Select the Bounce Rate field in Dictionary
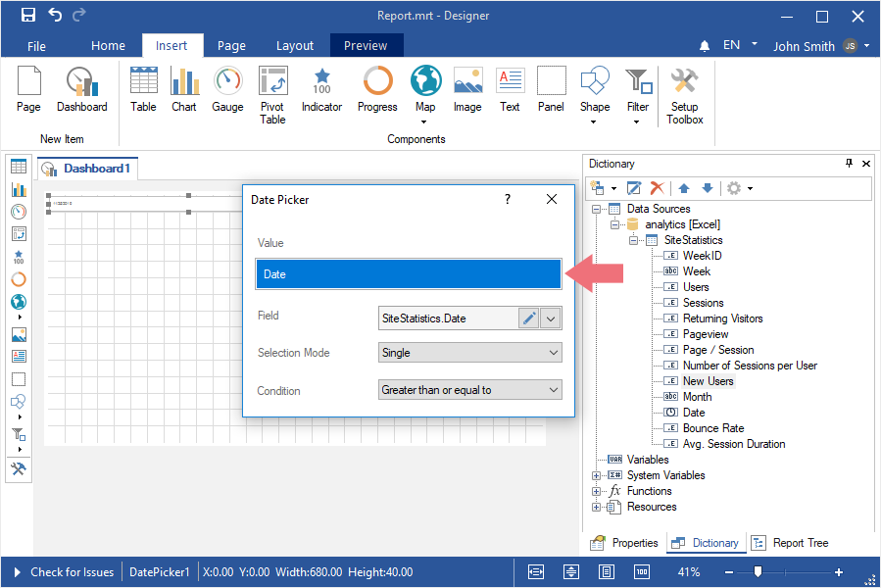The width and height of the screenshot is (881, 588). 712,428
